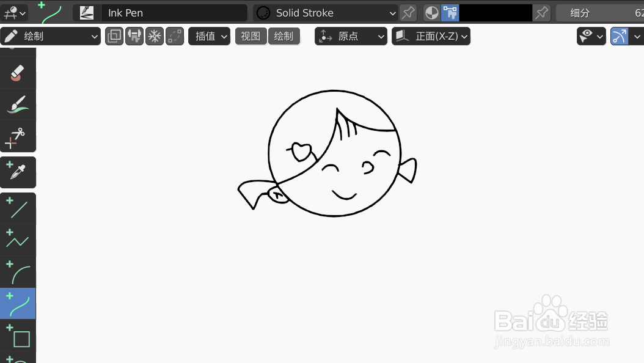Image resolution: width=644 pixels, height=363 pixels.
Task: Open the 正面(X-Z) drawing plane dropdown
Action: pos(431,36)
